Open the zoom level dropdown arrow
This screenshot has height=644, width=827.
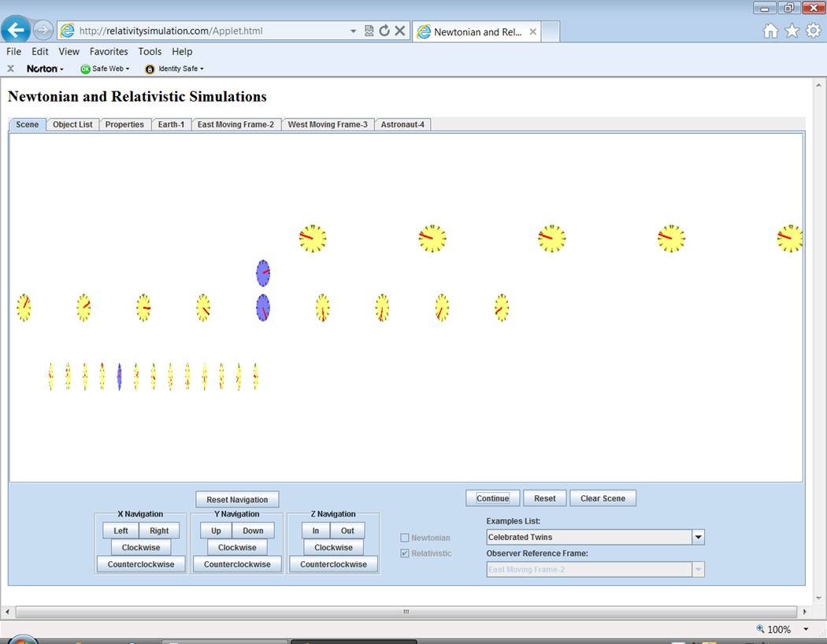pos(806,629)
